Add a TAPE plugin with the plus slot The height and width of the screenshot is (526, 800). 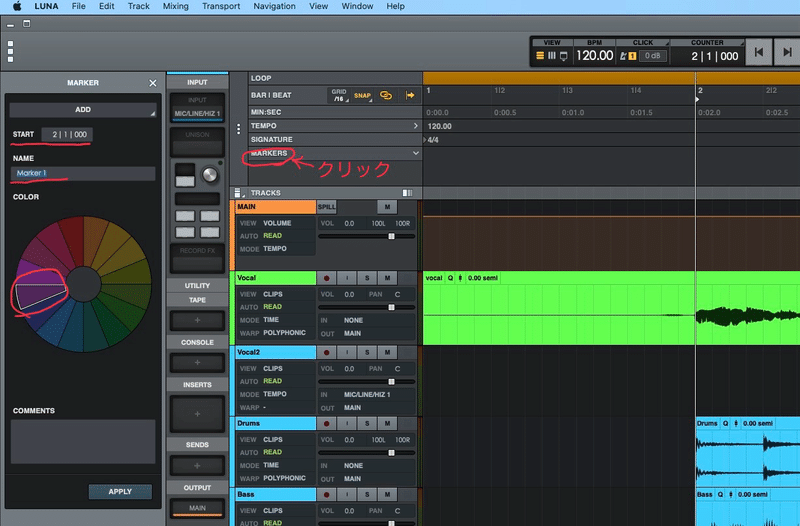point(197,320)
